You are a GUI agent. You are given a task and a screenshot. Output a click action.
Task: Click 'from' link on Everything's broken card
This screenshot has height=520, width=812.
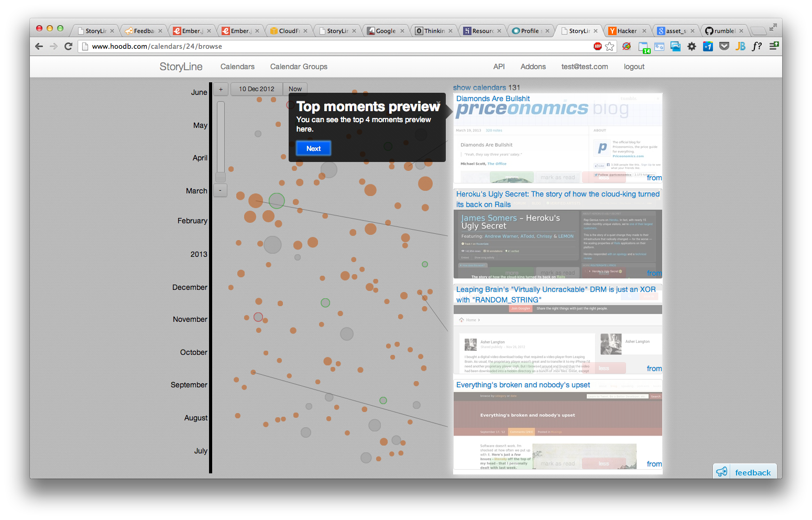pos(654,464)
